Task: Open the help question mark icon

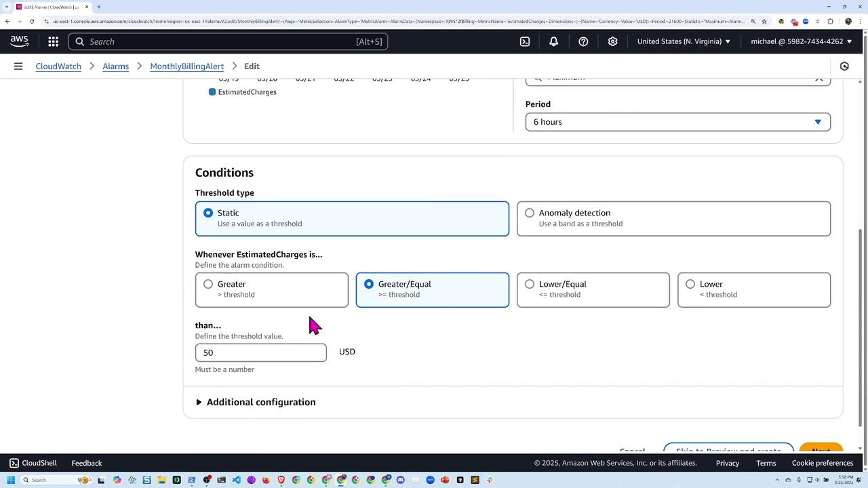Action: pyautogui.click(x=583, y=41)
